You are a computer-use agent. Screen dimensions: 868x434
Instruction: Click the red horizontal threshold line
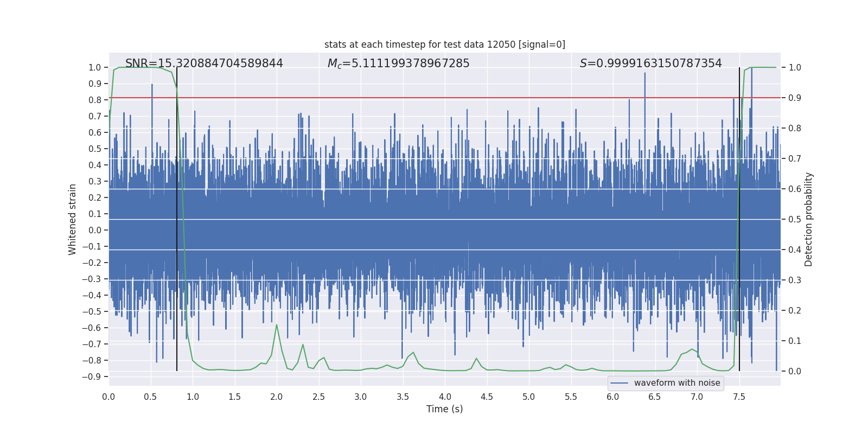[x=380, y=98]
